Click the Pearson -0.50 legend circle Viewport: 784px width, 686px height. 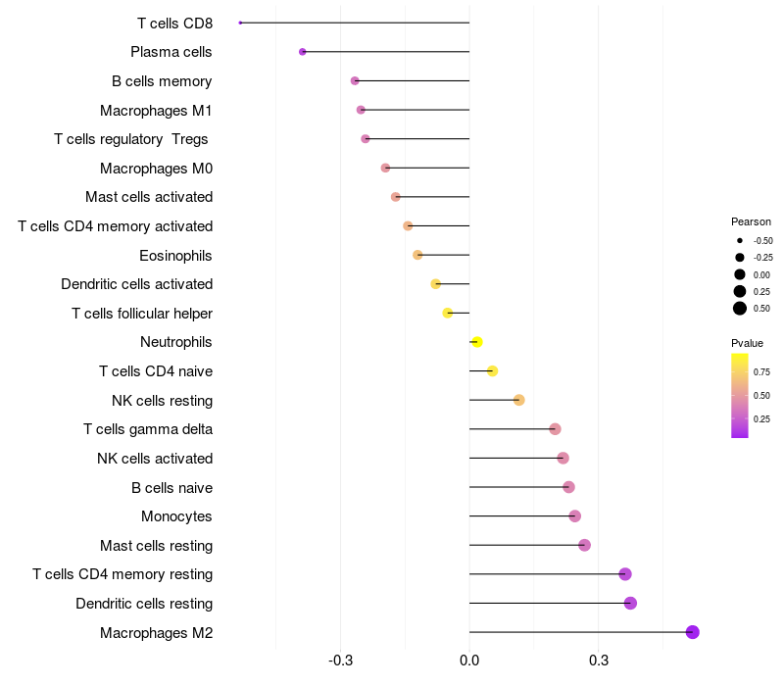pos(740,240)
